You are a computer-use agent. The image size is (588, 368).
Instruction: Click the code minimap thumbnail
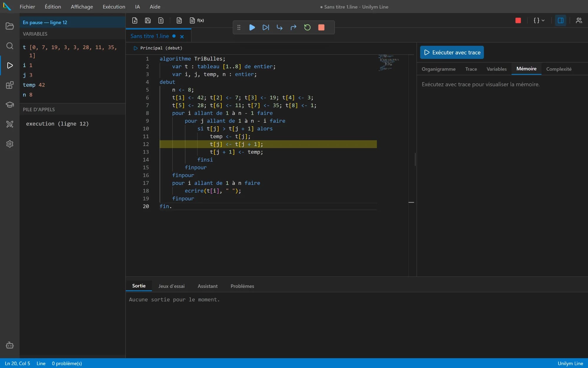[x=389, y=62]
